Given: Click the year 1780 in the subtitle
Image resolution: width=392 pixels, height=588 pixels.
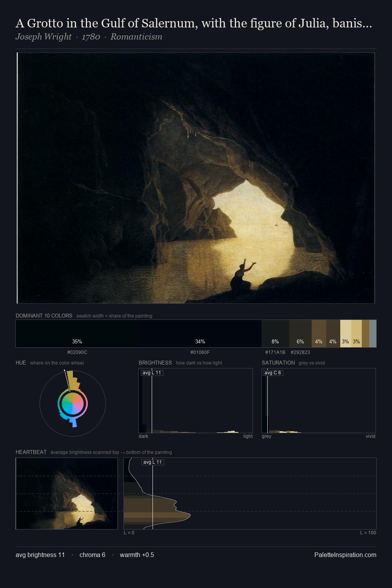Looking at the screenshot, I should click(x=91, y=37).
